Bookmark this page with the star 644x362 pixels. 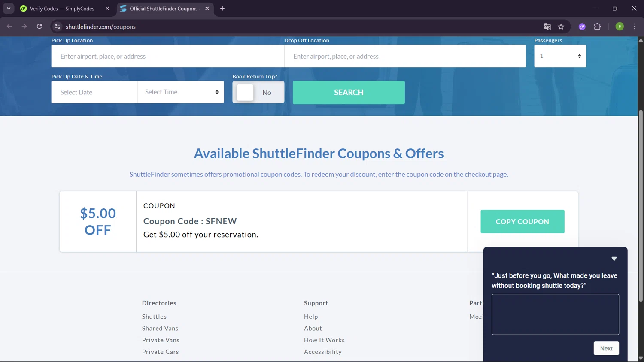[561, 27]
